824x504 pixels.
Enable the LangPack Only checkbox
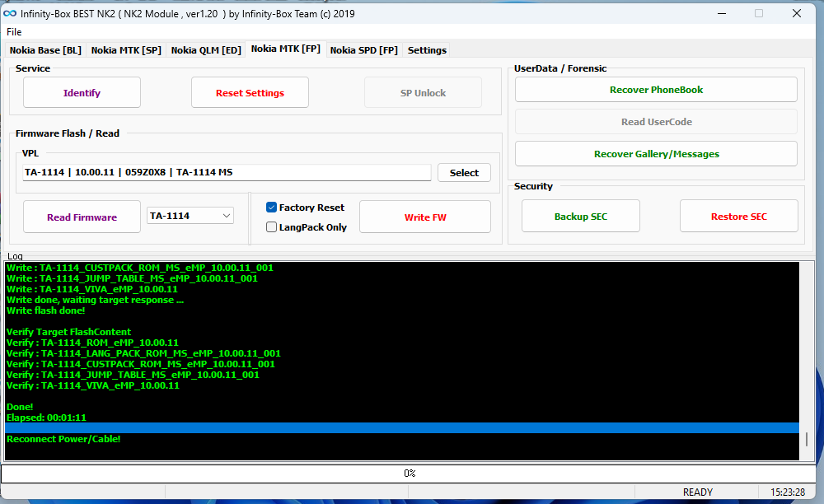click(272, 227)
